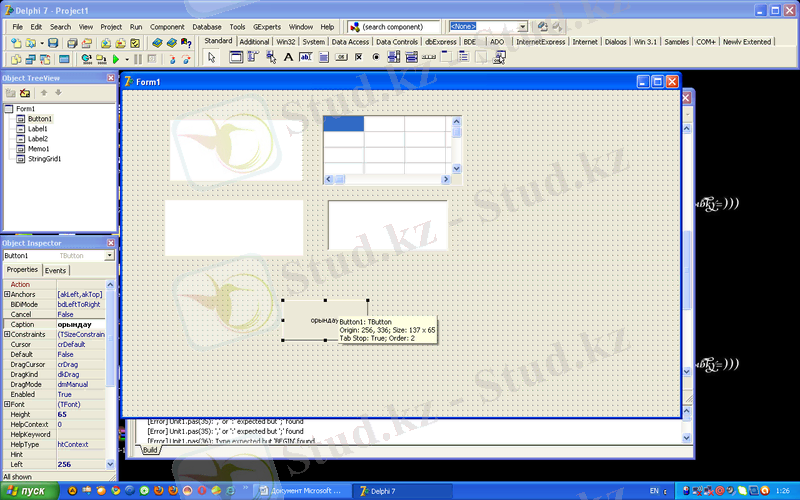Switch to the Additional palette tab
This screenshot has width=800, height=500.
click(254, 42)
